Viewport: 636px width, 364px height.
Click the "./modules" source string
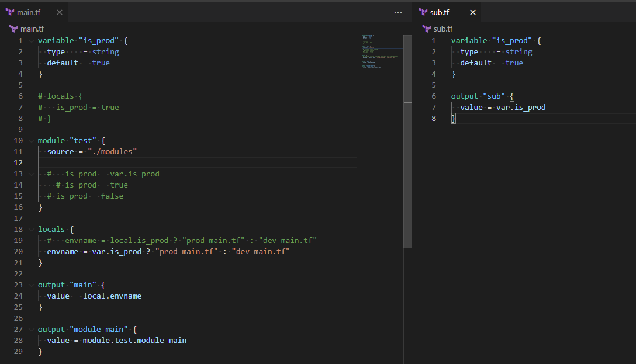pyautogui.click(x=112, y=151)
